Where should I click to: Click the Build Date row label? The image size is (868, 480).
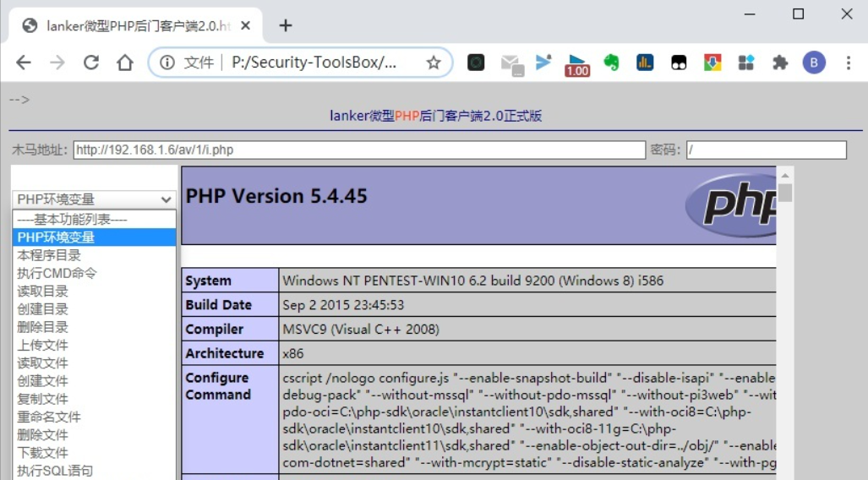pos(219,305)
